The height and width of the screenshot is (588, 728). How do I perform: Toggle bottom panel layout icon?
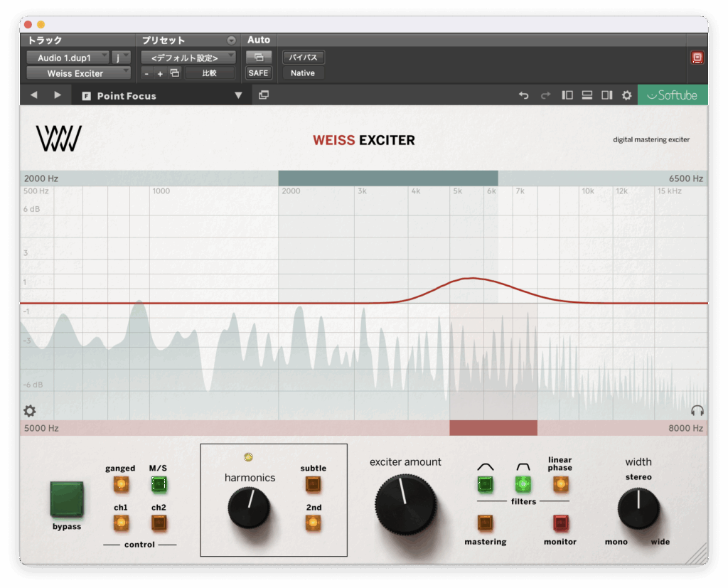[587, 95]
